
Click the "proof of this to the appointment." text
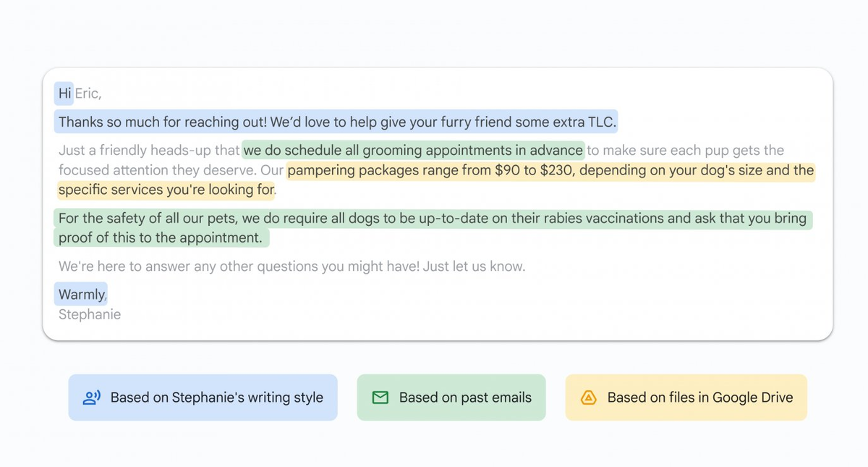160,237
